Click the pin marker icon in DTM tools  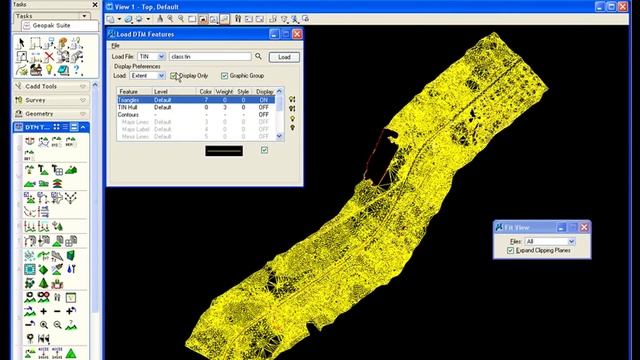[x=30, y=338]
